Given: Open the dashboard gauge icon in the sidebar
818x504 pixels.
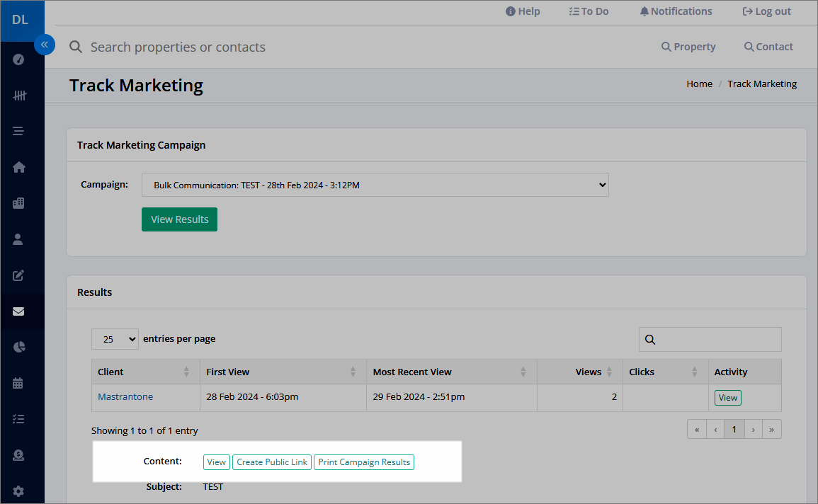Looking at the screenshot, I should point(18,59).
